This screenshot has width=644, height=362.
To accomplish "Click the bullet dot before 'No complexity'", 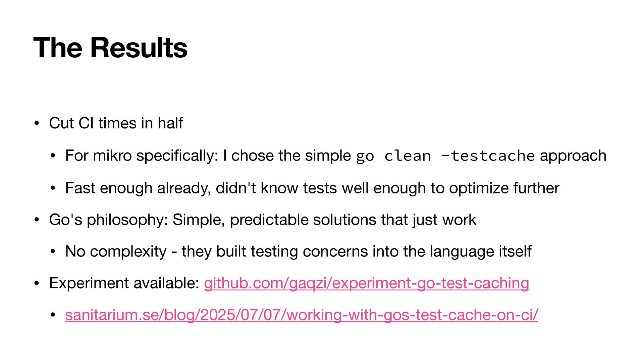I will tap(53, 252).
